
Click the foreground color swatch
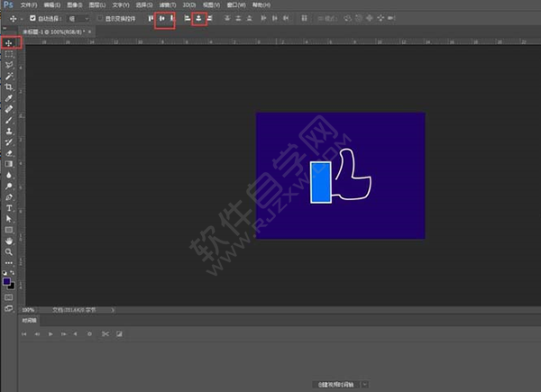tap(7, 280)
